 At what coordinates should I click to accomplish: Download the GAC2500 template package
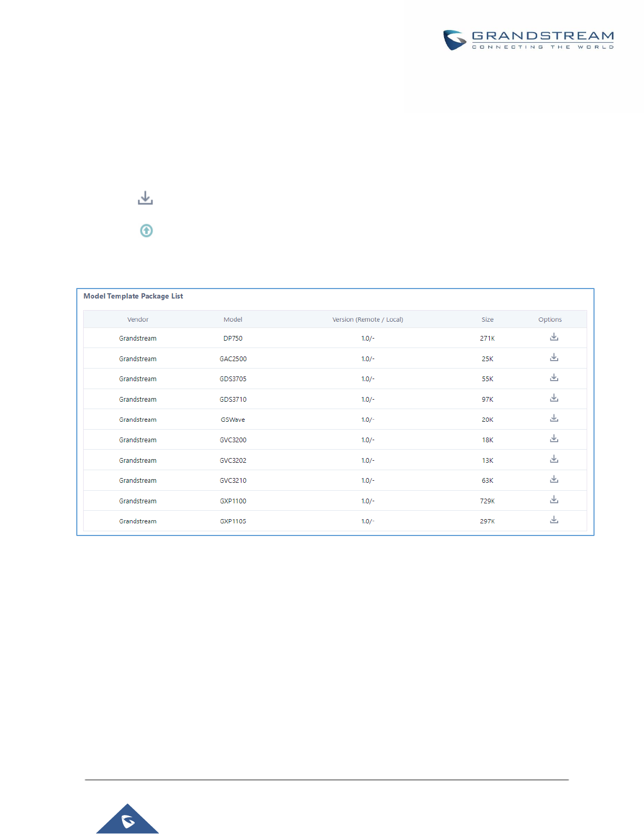pyautogui.click(x=554, y=358)
